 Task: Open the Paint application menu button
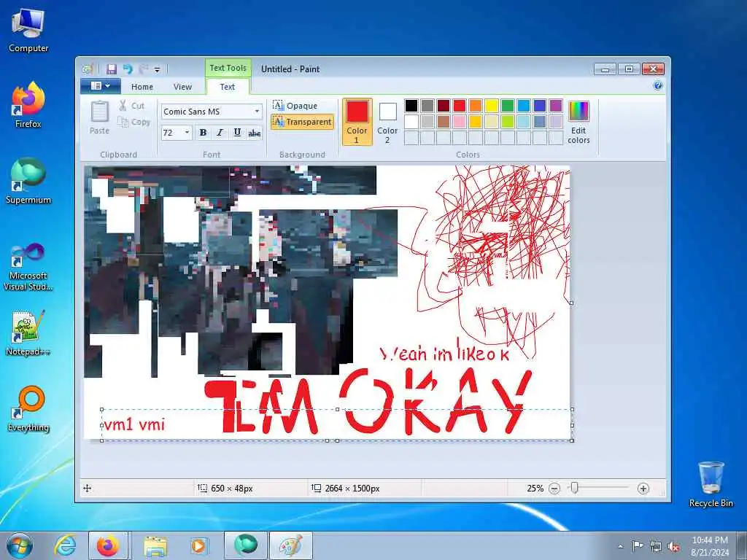tap(100, 86)
